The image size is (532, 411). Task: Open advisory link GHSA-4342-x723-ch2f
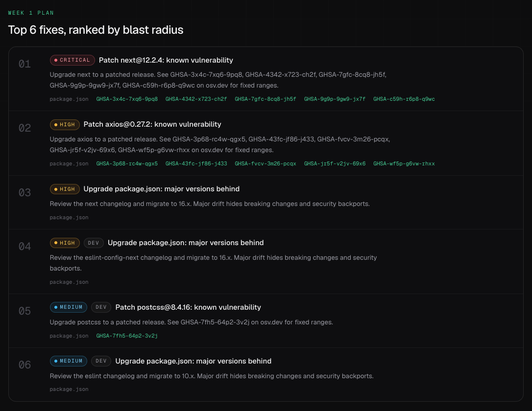pyautogui.click(x=196, y=99)
